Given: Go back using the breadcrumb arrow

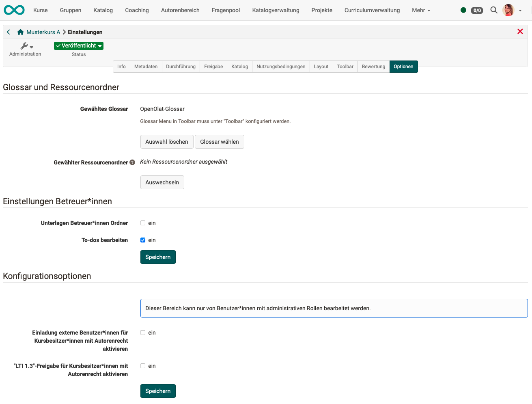Looking at the screenshot, I should pyautogui.click(x=8, y=32).
